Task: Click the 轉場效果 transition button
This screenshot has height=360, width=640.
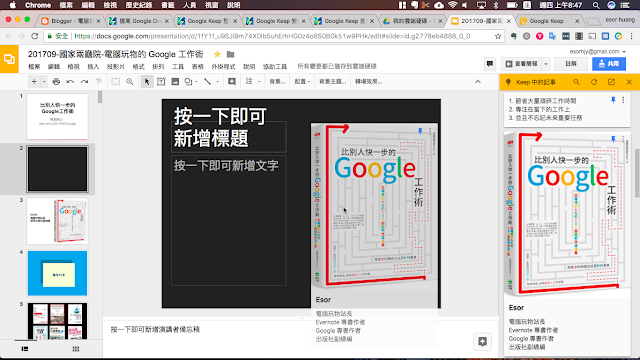Action: click(x=369, y=82)
